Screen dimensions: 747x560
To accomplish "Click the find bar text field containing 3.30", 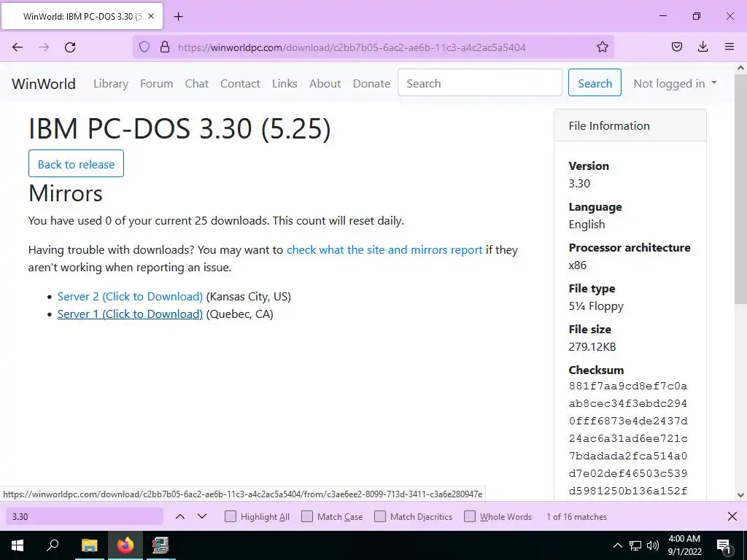I will tap(85, 517).
